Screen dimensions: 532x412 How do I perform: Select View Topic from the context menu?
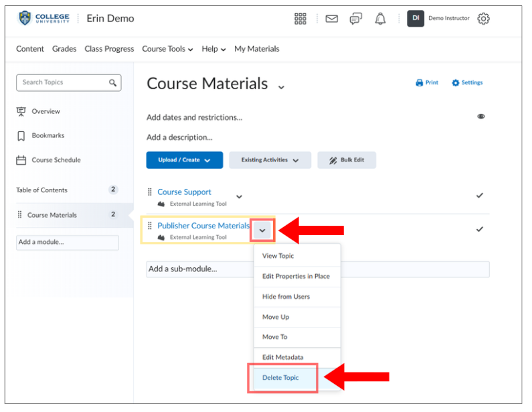(x=297, y=256)
